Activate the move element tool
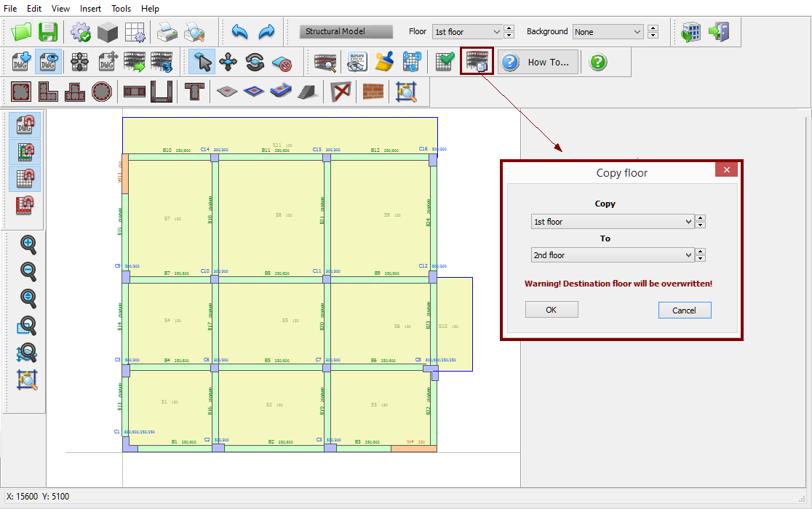This screenshot has width=812, height=509. click(228, 62)
